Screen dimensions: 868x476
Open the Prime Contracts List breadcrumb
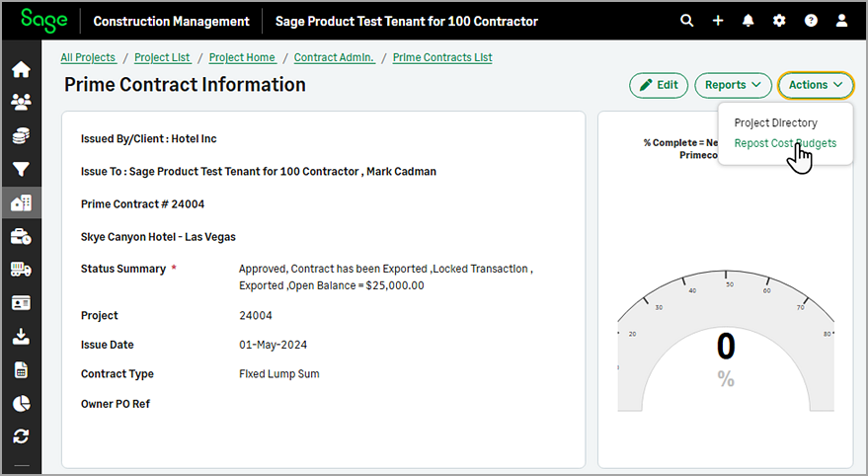442,57
